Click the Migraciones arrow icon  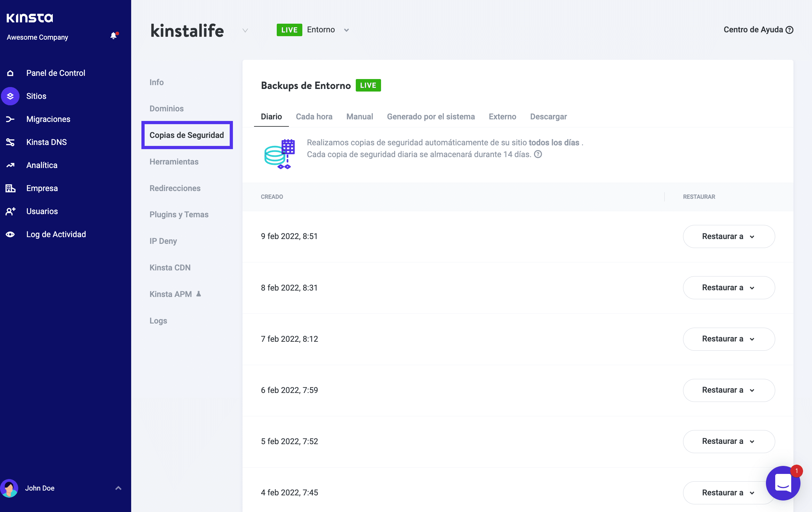coord(10,119)
